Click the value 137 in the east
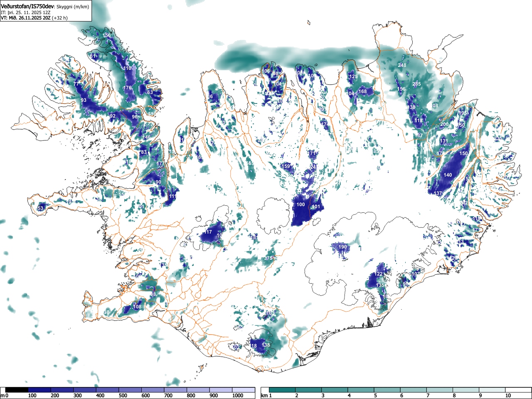 pos(438,193)
